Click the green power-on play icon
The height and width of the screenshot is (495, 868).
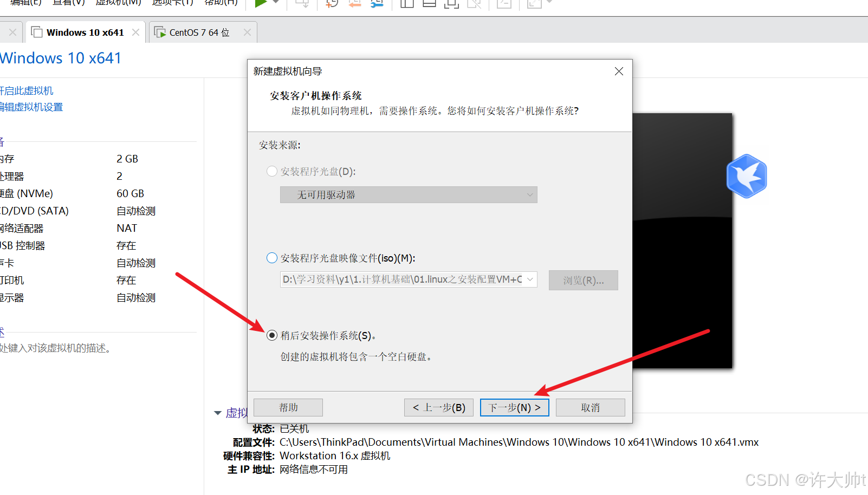tap(261, 3)
